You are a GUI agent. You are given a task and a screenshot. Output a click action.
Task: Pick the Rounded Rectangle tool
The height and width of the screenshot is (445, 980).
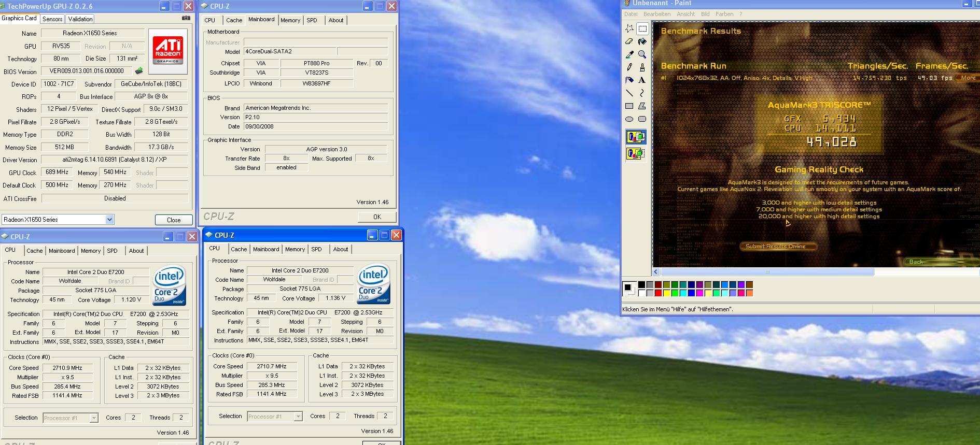click(642, 119)
